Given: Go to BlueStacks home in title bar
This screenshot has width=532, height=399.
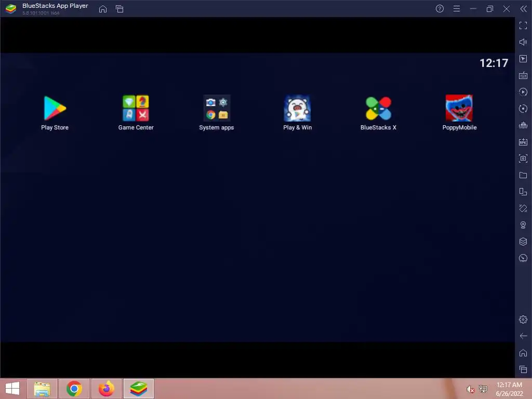Looking at the screenshot, I should point(103,9).
